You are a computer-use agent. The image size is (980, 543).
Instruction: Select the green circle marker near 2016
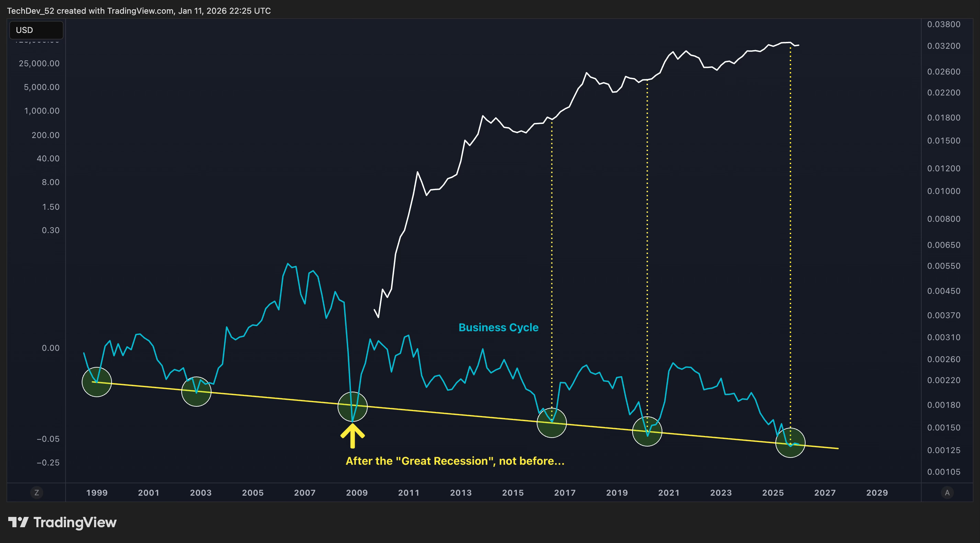(551, 423)
